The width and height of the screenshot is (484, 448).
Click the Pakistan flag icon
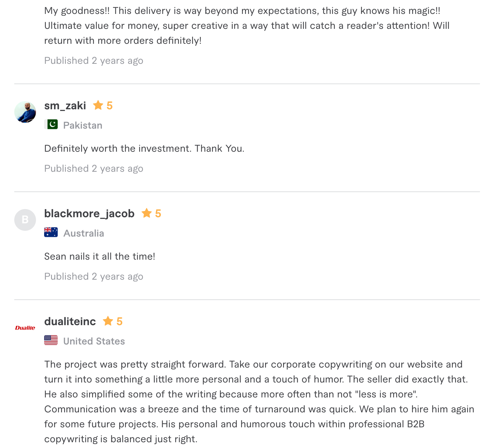[x=51, y=125]
